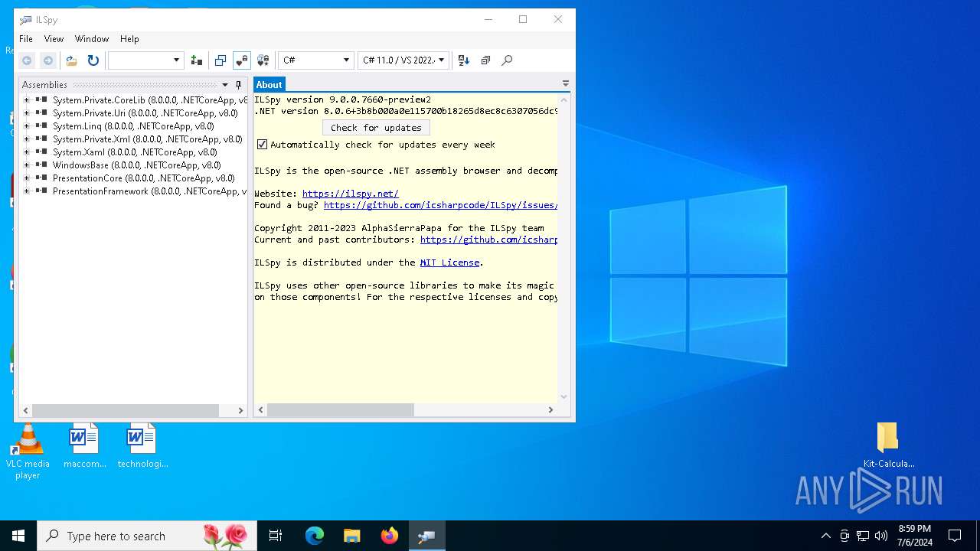
Task: Toggle Show all types and members icon
Action: (x=263, y=60)
